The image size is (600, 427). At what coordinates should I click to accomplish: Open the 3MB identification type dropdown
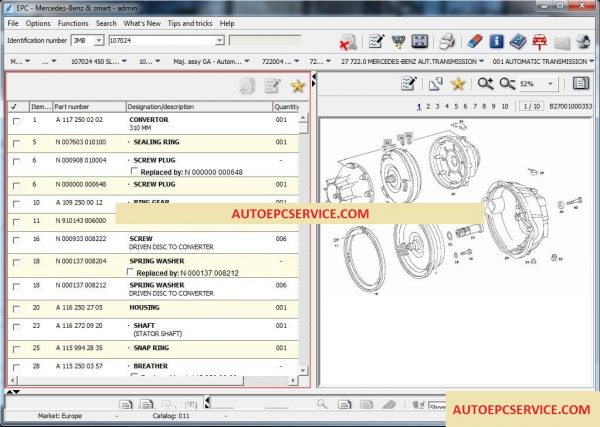(99, 40)
